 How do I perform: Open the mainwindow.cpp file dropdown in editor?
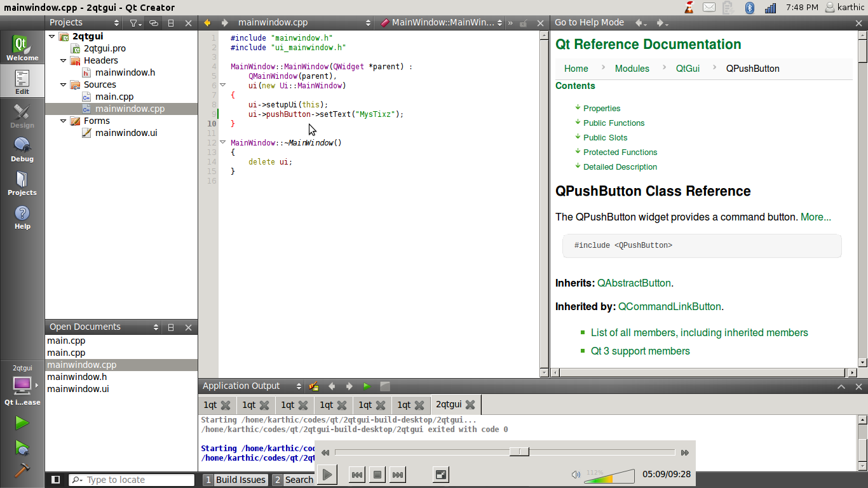pyautogui.click(x=304, y=23)
